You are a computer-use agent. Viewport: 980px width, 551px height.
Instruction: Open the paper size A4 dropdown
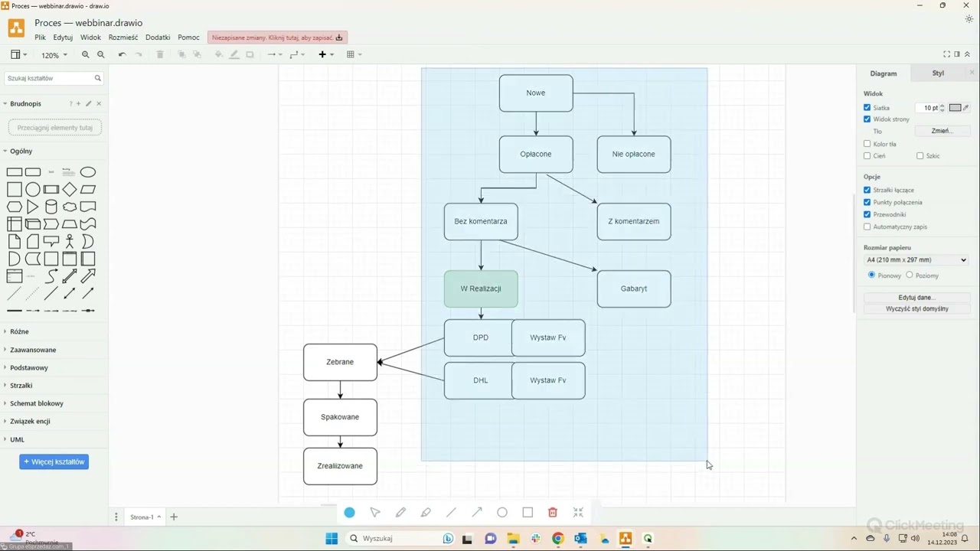point(916,260)
